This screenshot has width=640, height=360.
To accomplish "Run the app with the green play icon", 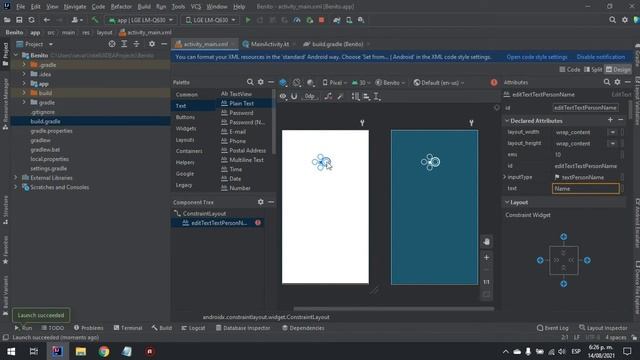I will 248,20.
